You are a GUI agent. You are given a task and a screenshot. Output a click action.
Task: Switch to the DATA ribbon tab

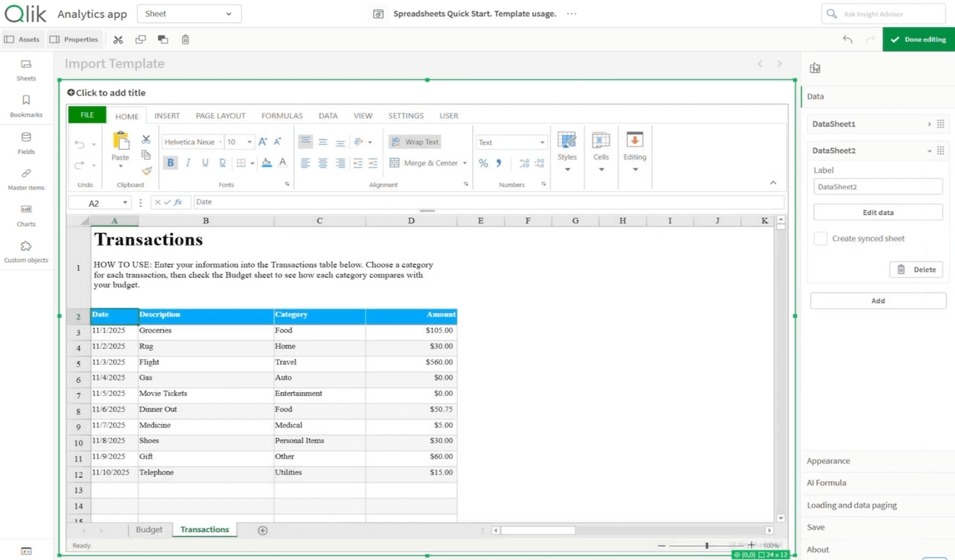tap(328, 116)
